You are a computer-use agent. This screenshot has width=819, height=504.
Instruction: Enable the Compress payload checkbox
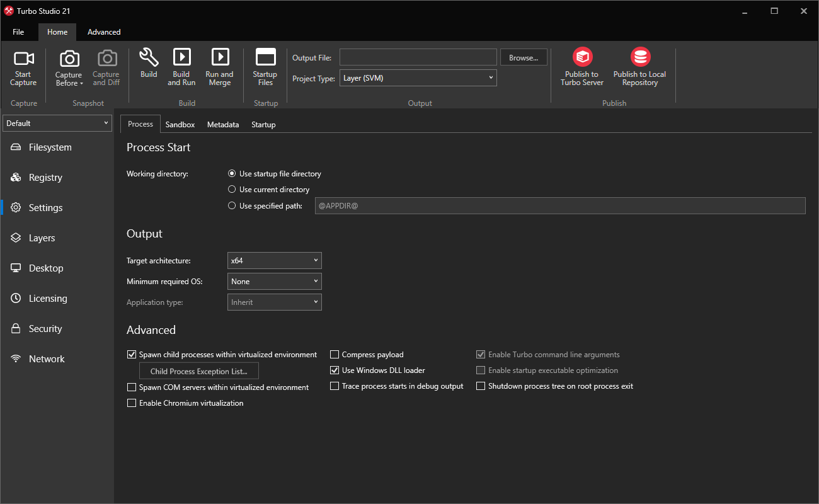click(x=334, y=354)
